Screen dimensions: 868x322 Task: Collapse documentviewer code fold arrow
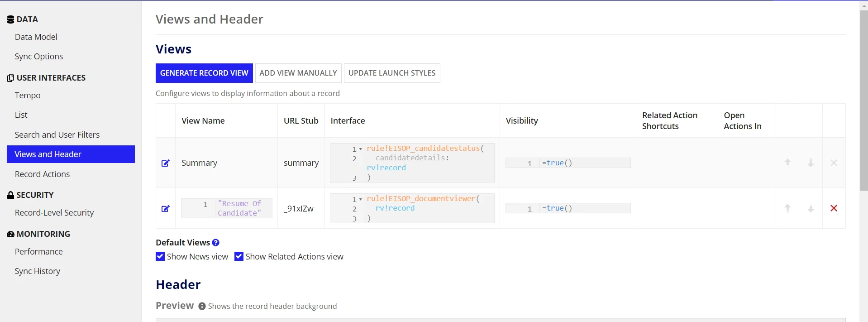point(361,199)
